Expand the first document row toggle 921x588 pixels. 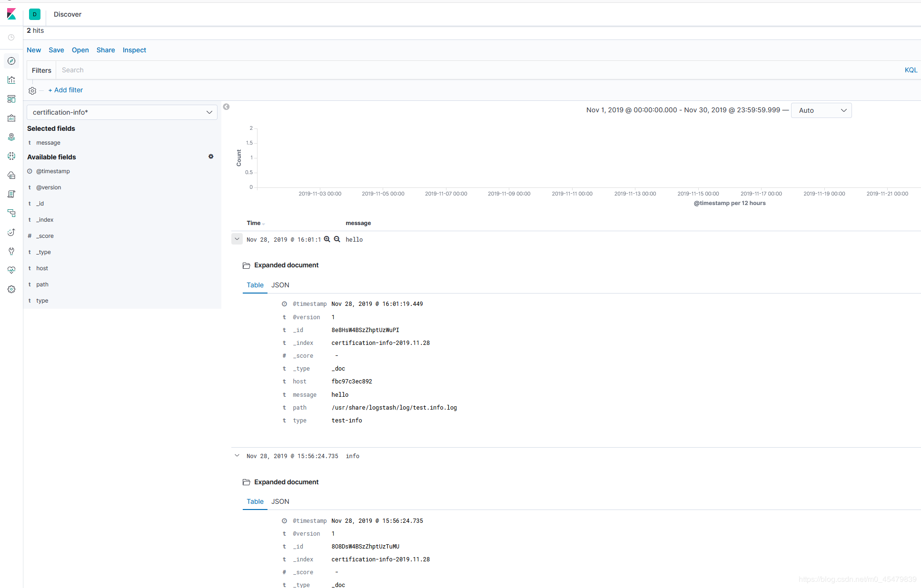click(x=237, y=239)
